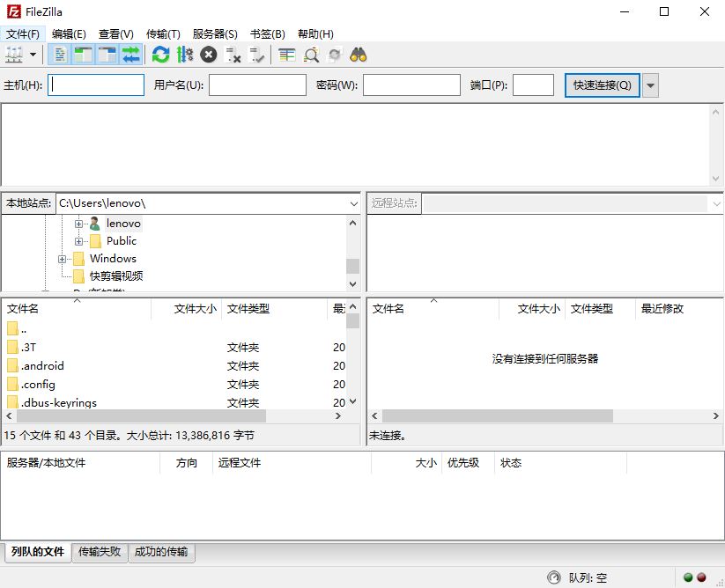Click message log scroll down arrow

click(716, 179)
